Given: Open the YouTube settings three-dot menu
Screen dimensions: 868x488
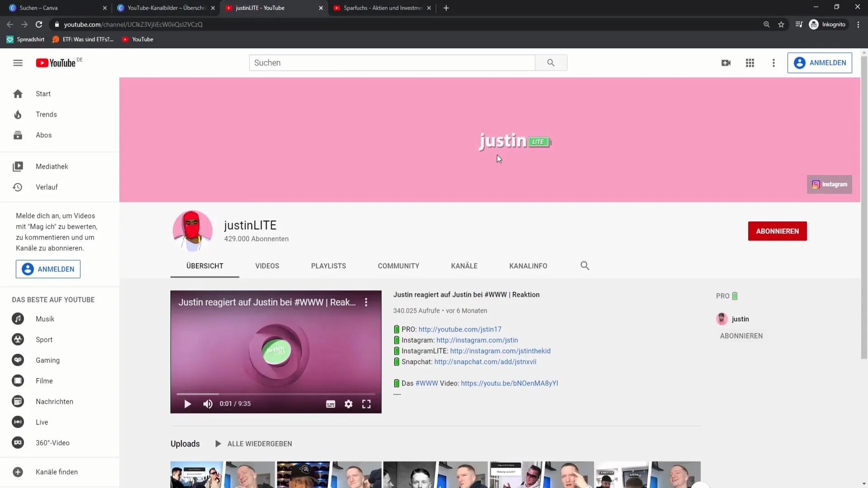Looking at the screenshot, I should click(x=774, y=63).
